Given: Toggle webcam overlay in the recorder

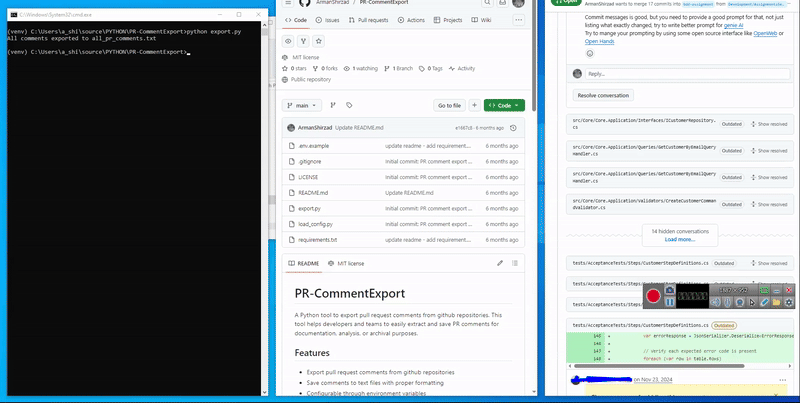Looking at the screenshot, I should (x=740, y=302).
